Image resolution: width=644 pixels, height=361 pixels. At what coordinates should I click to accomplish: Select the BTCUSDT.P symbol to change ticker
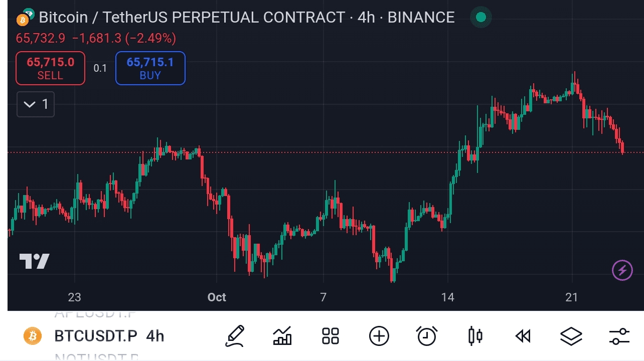point(95,336)
